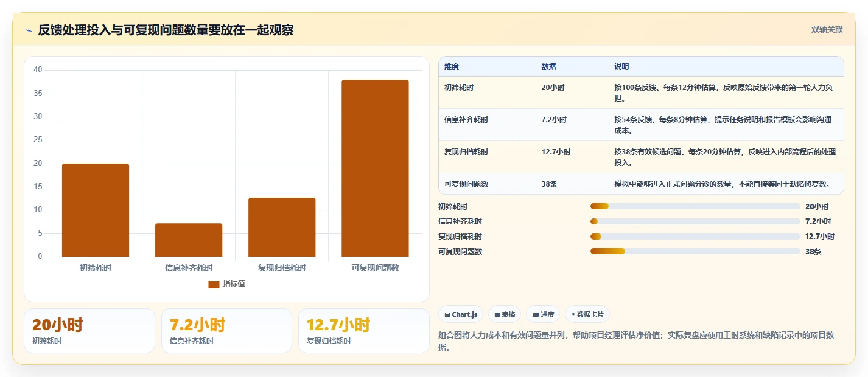Screen dimensions: 868x377
Task: Click the 初筛耗时 label left of progress bar
Action: (453, 207)
